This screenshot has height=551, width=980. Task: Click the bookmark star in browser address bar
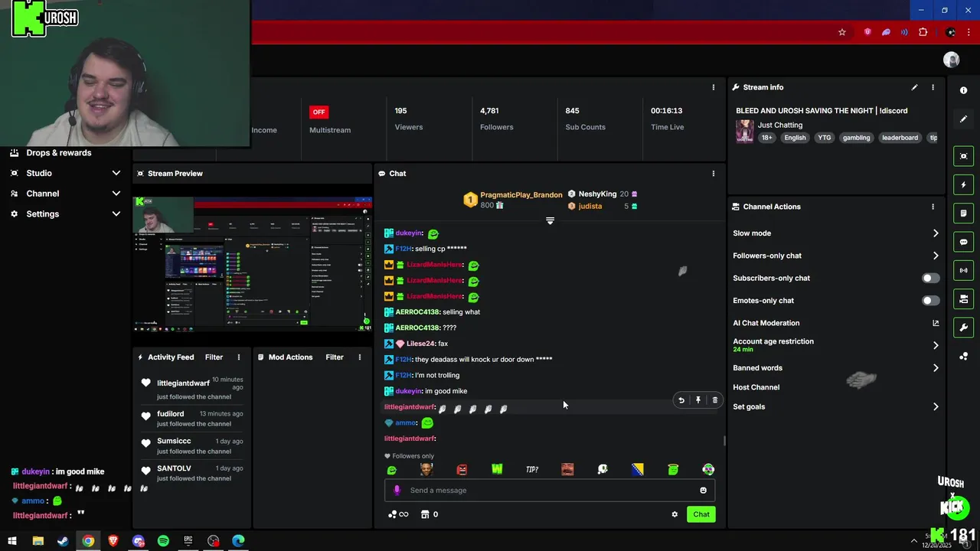842,32
